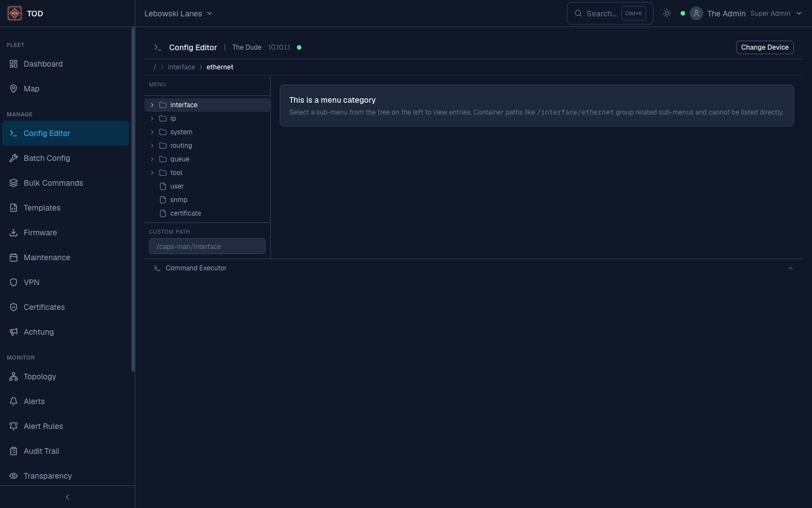Open the Lebowski Lanes site dropdown
The height and width of the screenshot is (508, 812).
178,14
